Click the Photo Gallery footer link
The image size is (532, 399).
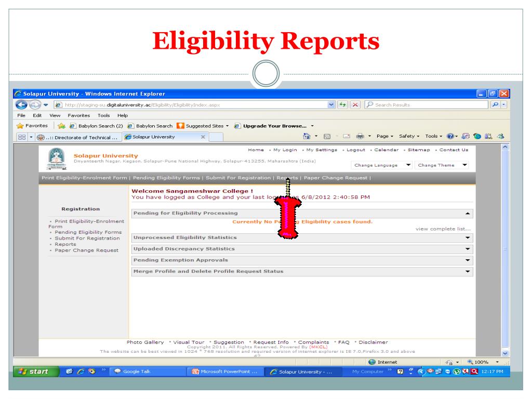coord(145,342)
